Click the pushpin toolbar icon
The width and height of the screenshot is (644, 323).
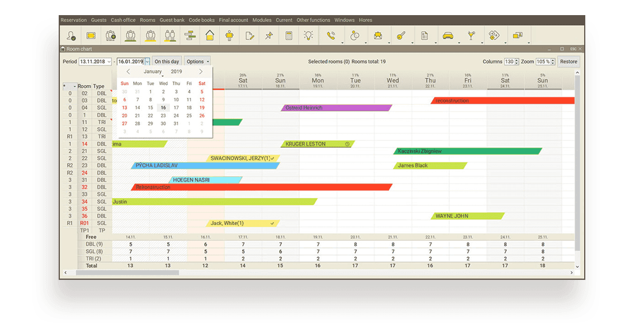point(269,36)
